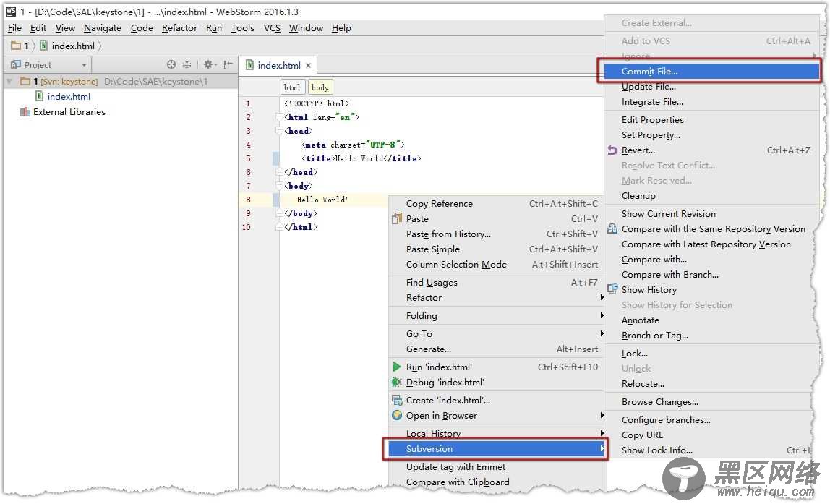Open the File menu

tap(14, 28)
